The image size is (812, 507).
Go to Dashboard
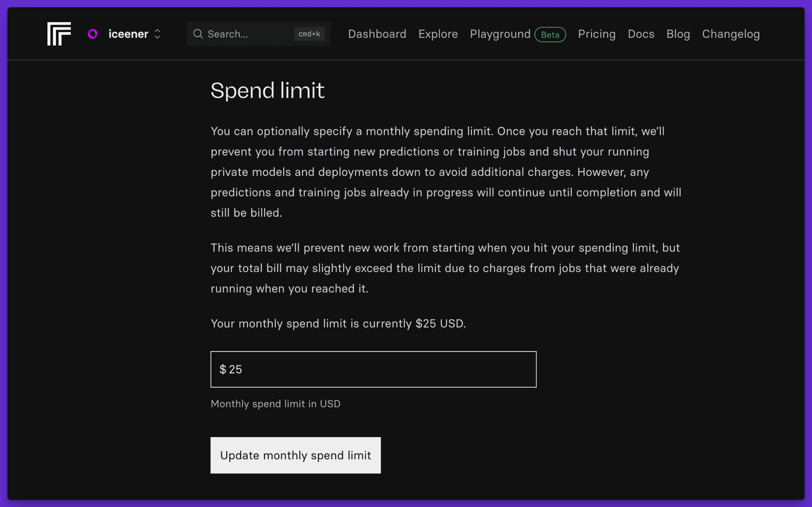[377, 34]
